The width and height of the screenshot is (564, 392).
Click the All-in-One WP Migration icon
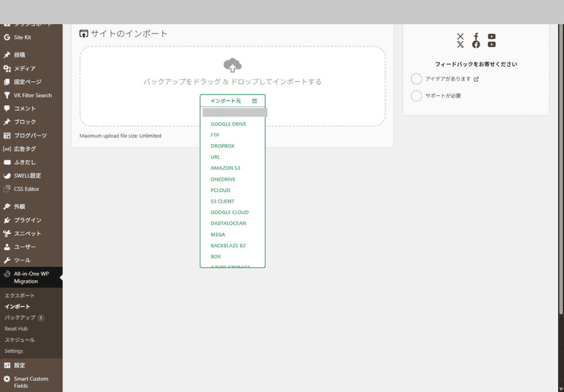[7, 274]
